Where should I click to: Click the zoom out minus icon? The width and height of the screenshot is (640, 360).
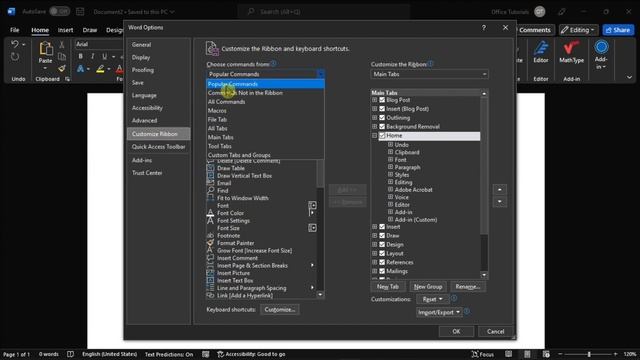point(560,354)
